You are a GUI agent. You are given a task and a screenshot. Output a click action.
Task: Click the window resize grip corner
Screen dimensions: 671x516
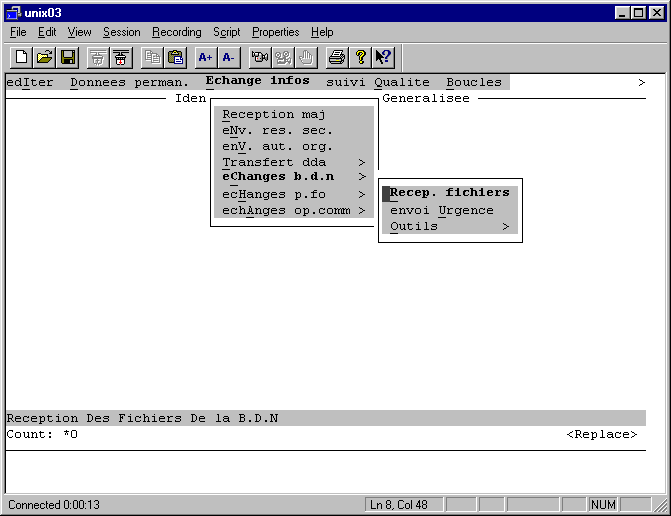661,506
